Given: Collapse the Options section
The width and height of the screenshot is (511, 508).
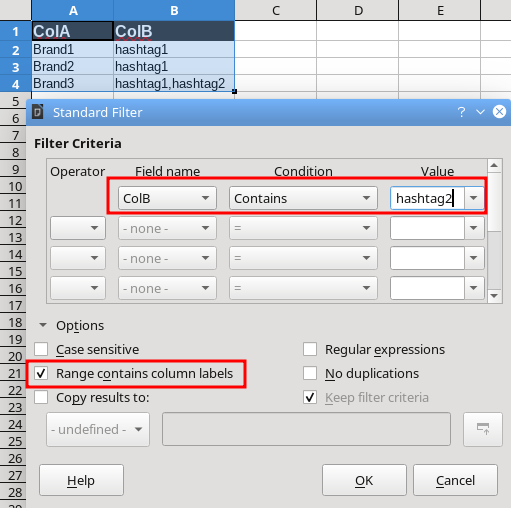Looking at the screenshot, I should (x=43, y=325).
